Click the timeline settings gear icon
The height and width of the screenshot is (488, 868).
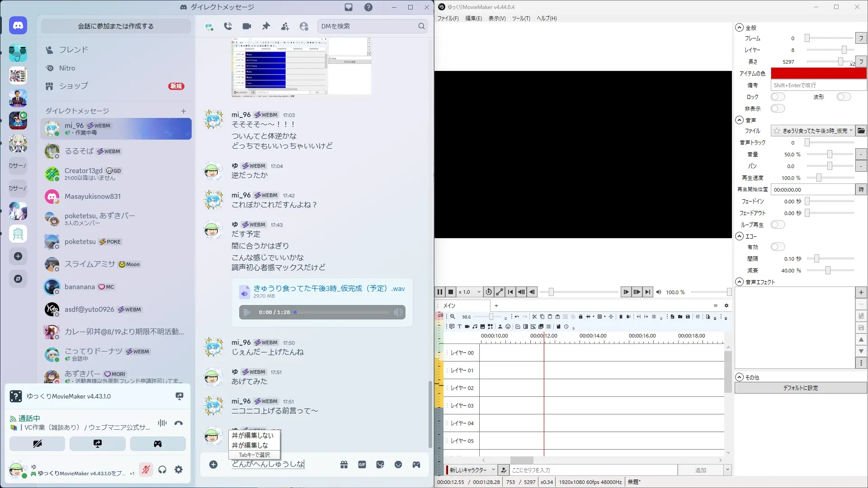726,305
